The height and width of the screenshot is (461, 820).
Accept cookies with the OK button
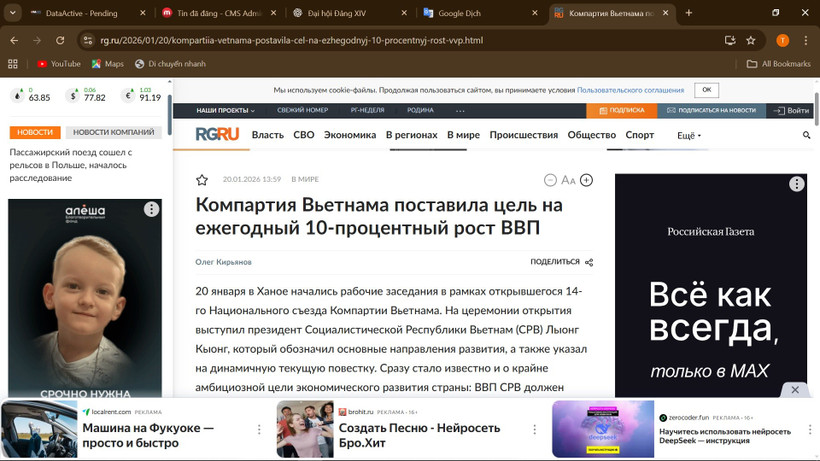click(707, 90)
